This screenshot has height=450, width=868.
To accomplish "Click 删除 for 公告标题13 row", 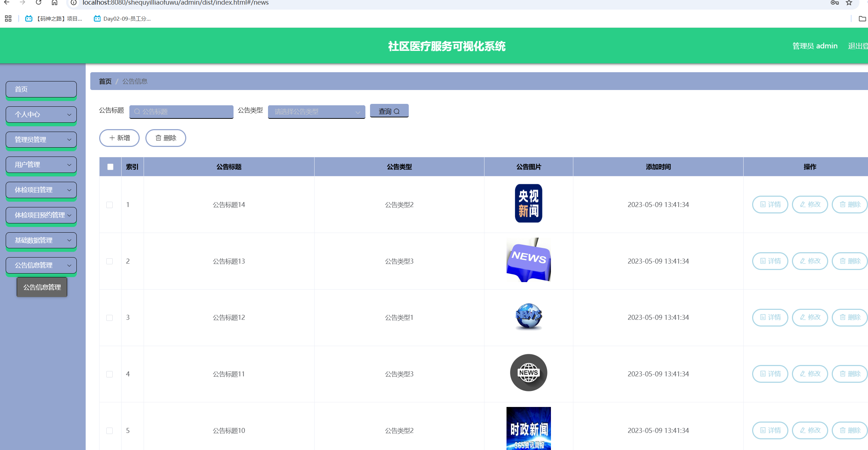I will [850, 261].
